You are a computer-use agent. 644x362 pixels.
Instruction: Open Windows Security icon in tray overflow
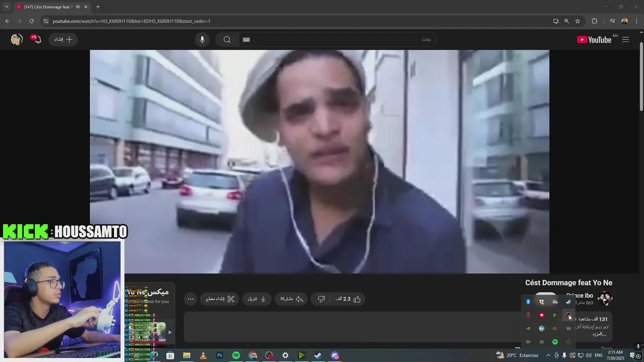pyautogui.click(x=542, y=302)
